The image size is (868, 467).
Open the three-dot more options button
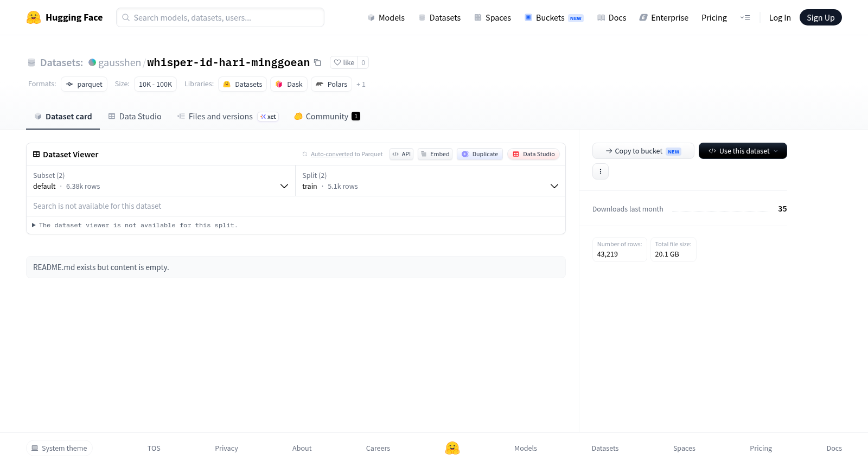pos(601,171)
